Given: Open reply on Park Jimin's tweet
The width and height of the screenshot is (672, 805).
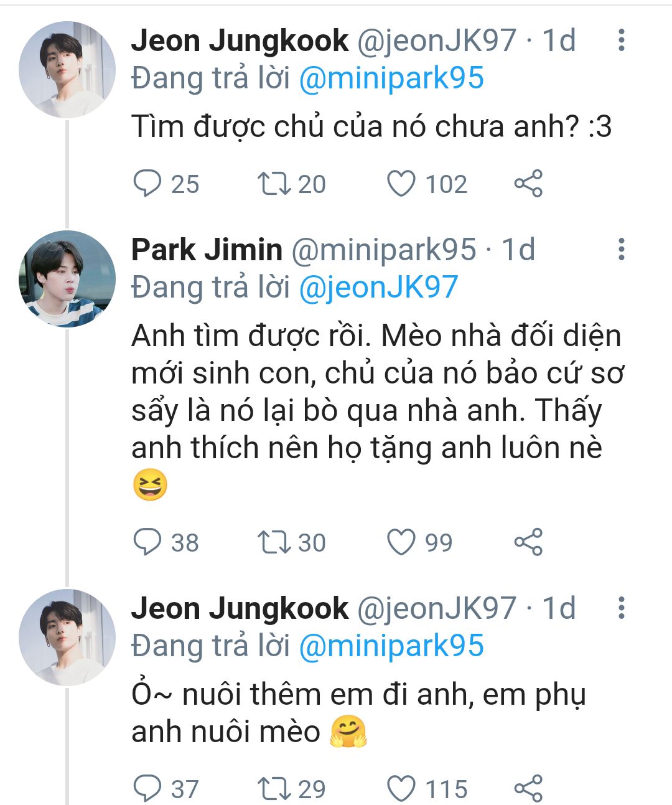Looking at the screenshot, I should pos(148,542).
